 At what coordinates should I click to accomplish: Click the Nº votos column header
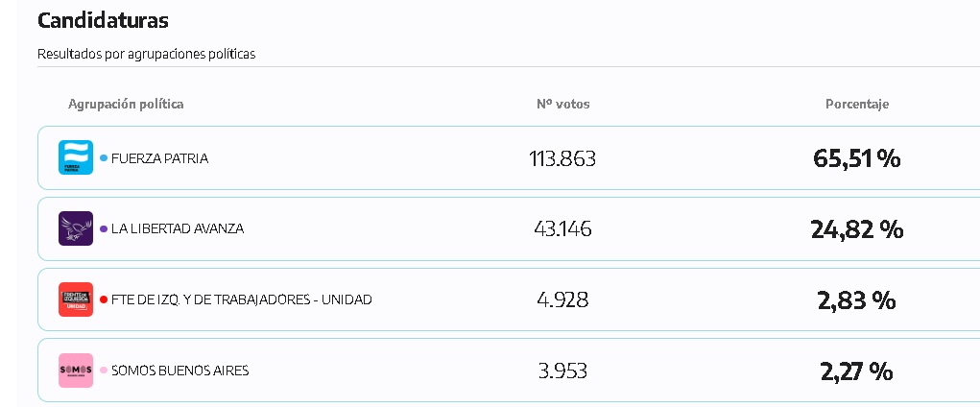pos(562,104)
